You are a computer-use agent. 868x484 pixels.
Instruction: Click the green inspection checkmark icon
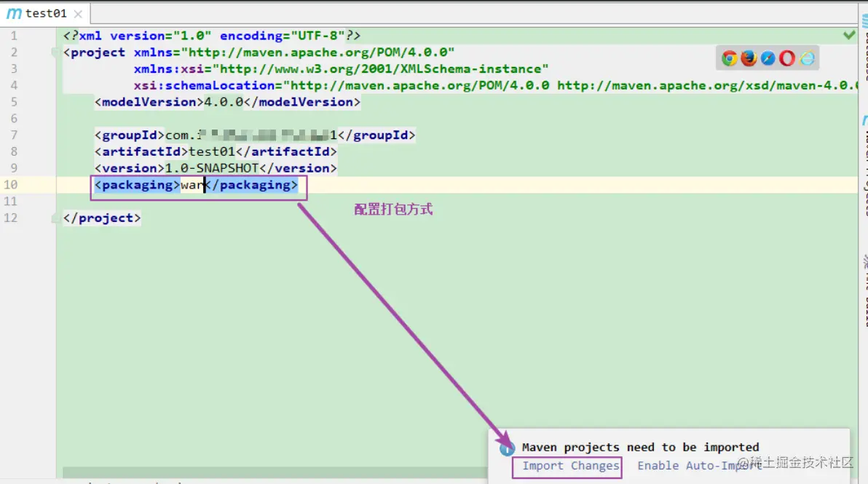[x=848, y=36]
